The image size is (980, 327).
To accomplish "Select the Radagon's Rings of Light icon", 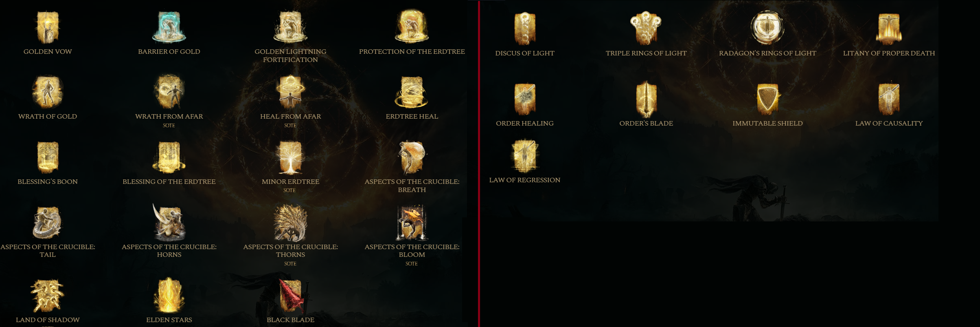I will 767,28.
